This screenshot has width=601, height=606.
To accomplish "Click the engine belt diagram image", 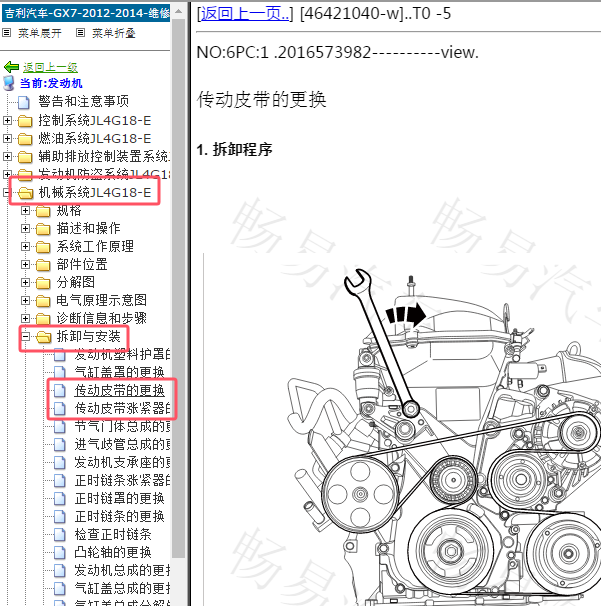I will point(402,429).
